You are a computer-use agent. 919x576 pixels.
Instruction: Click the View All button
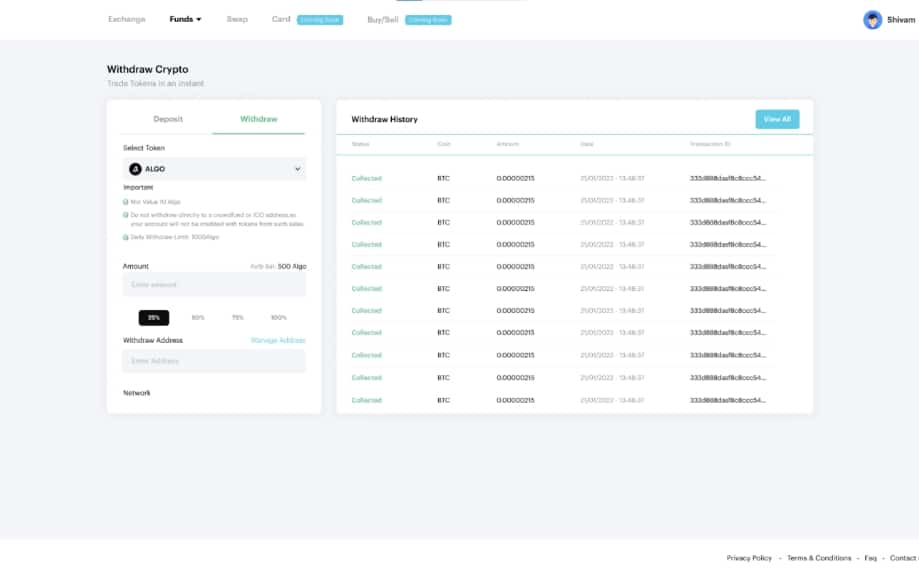(x=777, y=119)
